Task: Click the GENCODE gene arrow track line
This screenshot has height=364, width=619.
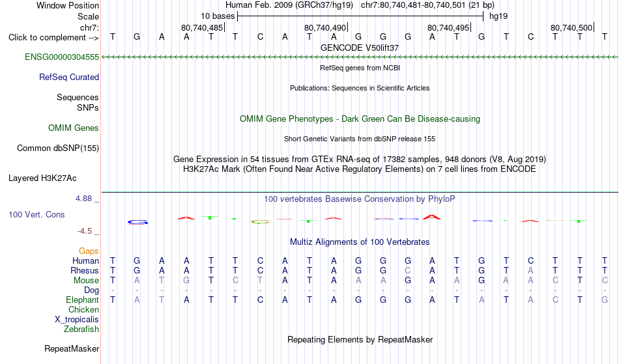Action: (360, 57)
